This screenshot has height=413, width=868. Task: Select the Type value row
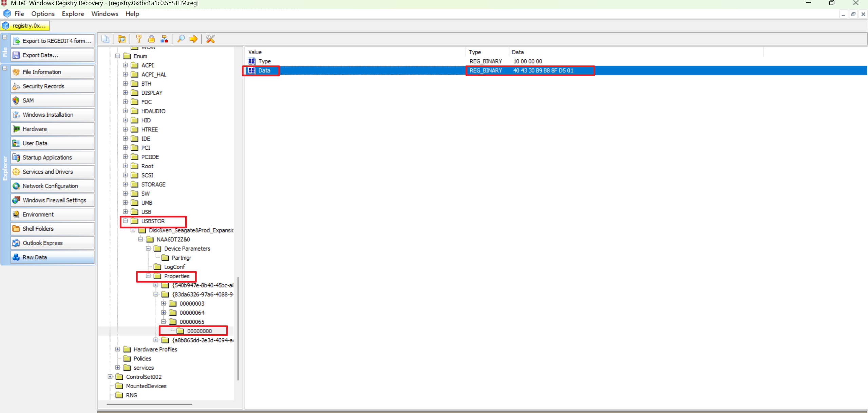click(264, 61)
